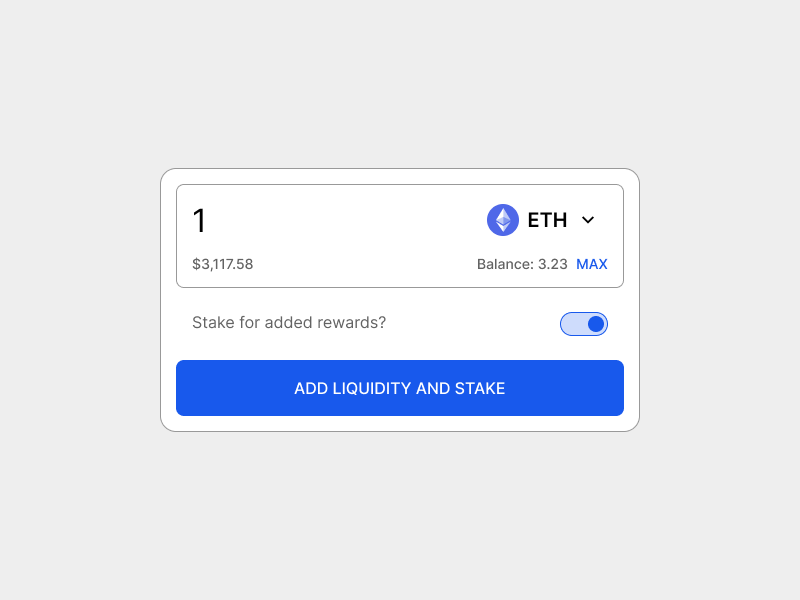Select the 'Stake for added rewards?' text

290,323
